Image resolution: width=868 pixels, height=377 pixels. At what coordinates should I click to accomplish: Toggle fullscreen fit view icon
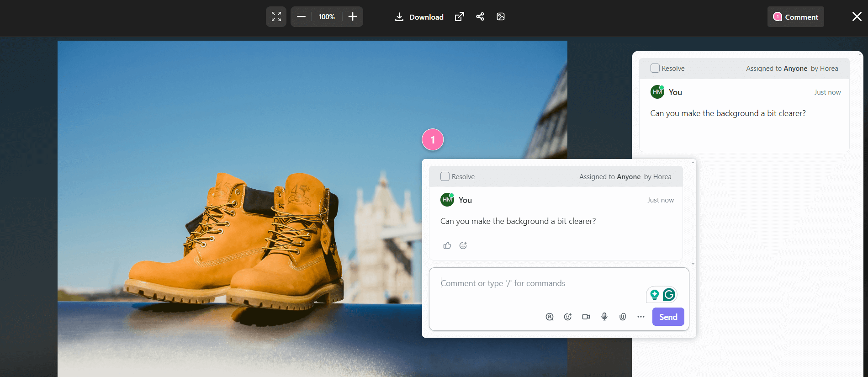coord(276,17)
